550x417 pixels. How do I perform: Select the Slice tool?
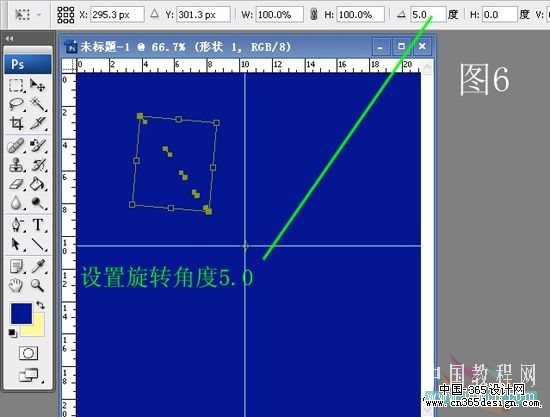coord(37,123)
